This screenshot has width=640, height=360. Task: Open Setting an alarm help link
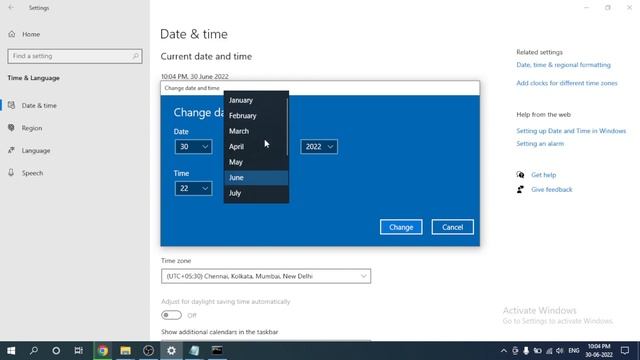[540, 144]
